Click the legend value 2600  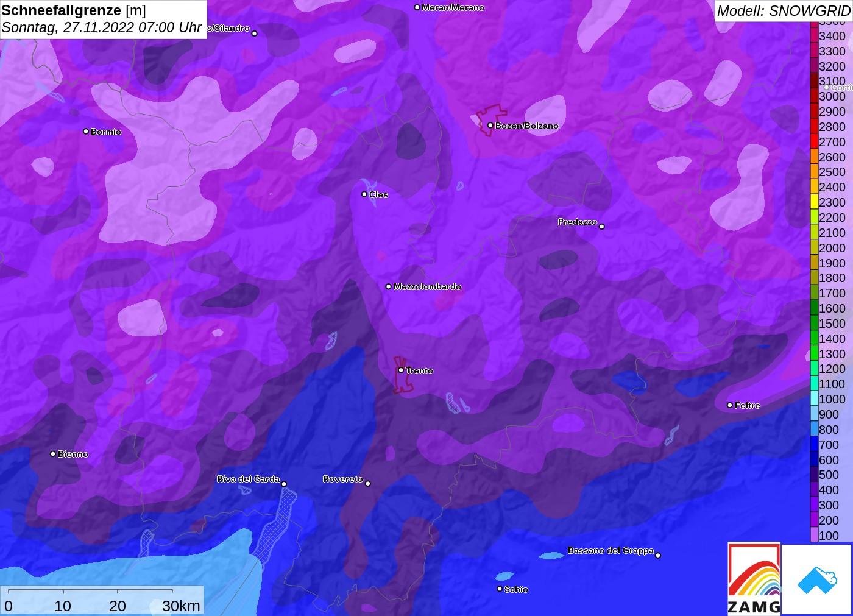[x=832, y=157]
